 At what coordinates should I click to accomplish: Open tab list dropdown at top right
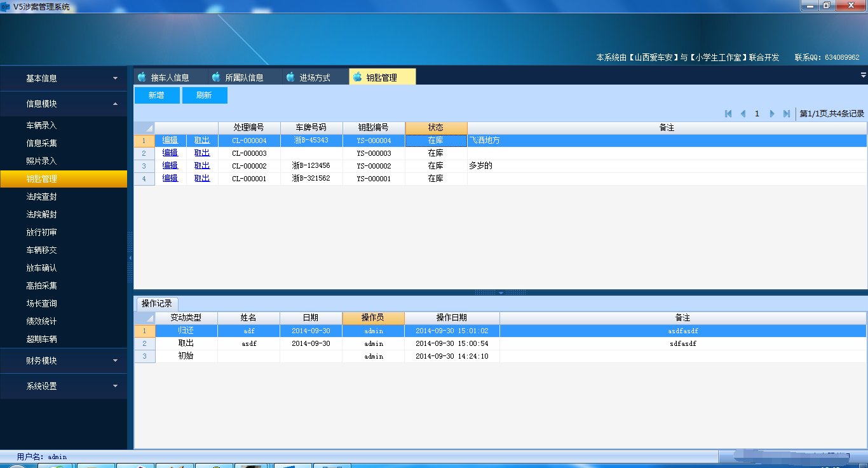(864, 75)
